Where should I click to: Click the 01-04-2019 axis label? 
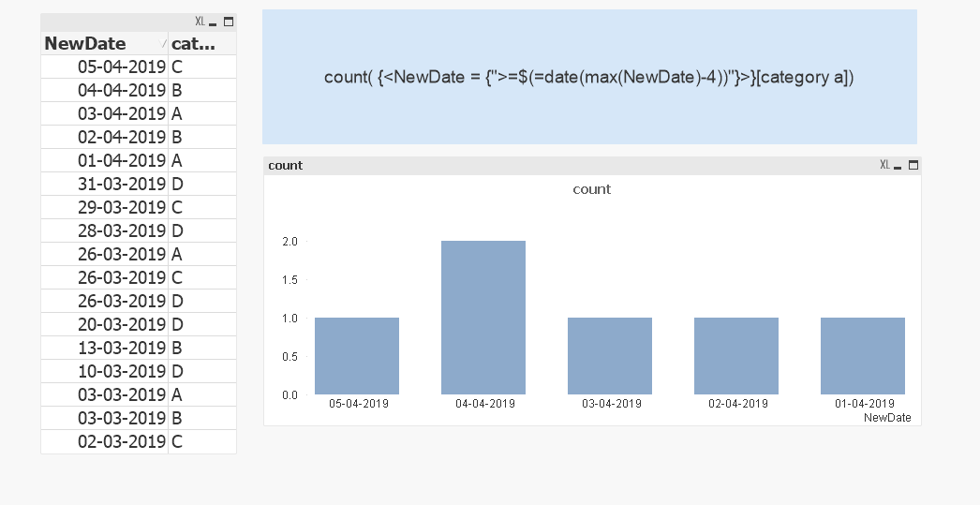[x=865, y=404]
